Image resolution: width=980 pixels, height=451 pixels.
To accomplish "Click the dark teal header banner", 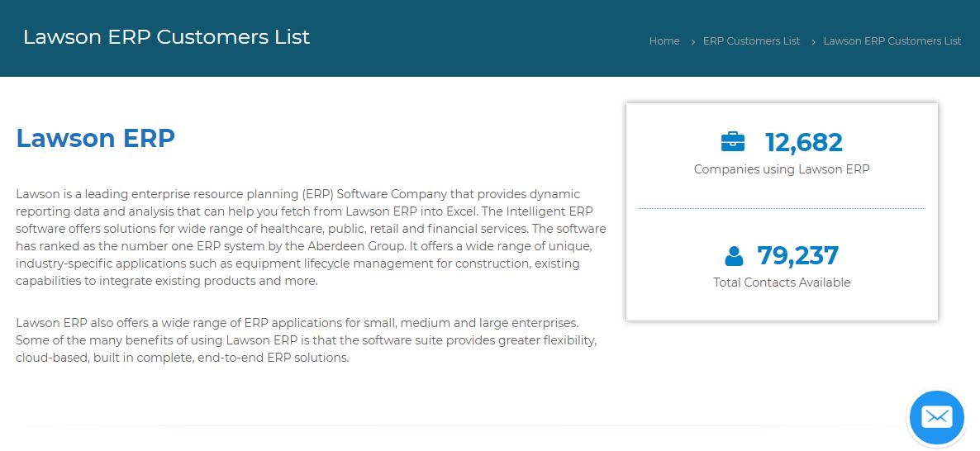I will (x=490, y=38).
